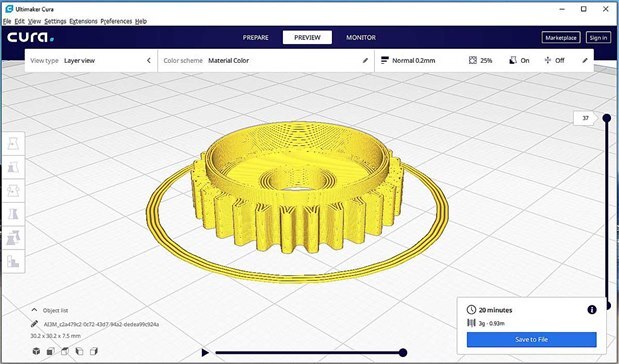This screenshot has height=364, width=619.
Task: Switch to front view camera icon
Action: (51, 351)
